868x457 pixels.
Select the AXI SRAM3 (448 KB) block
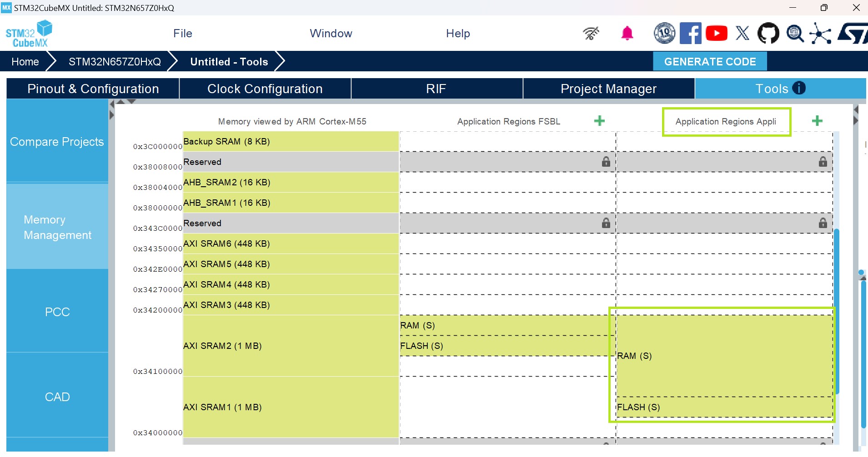(291, 305)
